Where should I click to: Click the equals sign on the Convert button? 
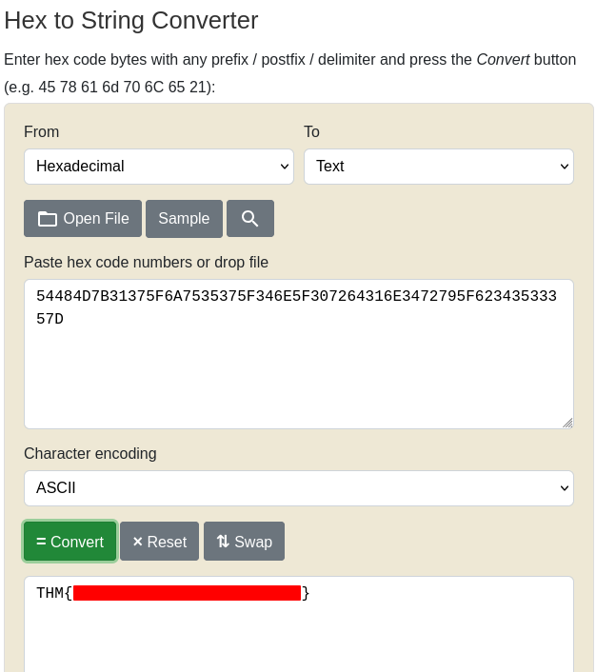pos(41,542)
